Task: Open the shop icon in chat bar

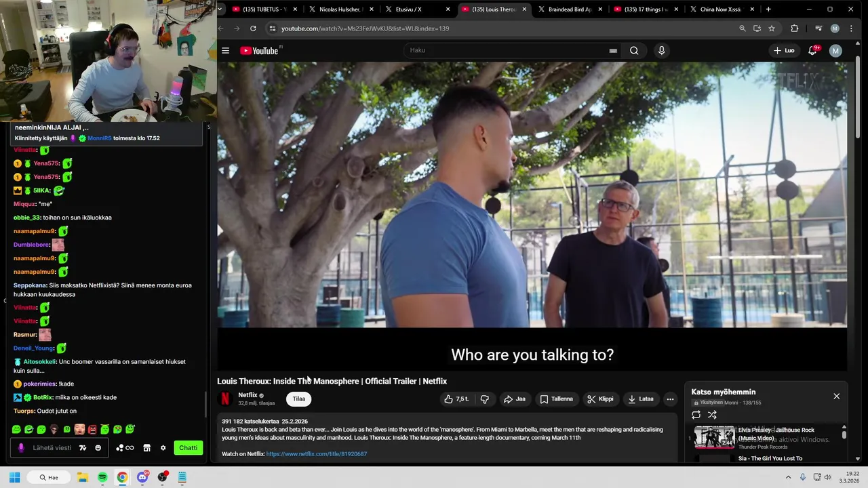Action: coord(146,448)
